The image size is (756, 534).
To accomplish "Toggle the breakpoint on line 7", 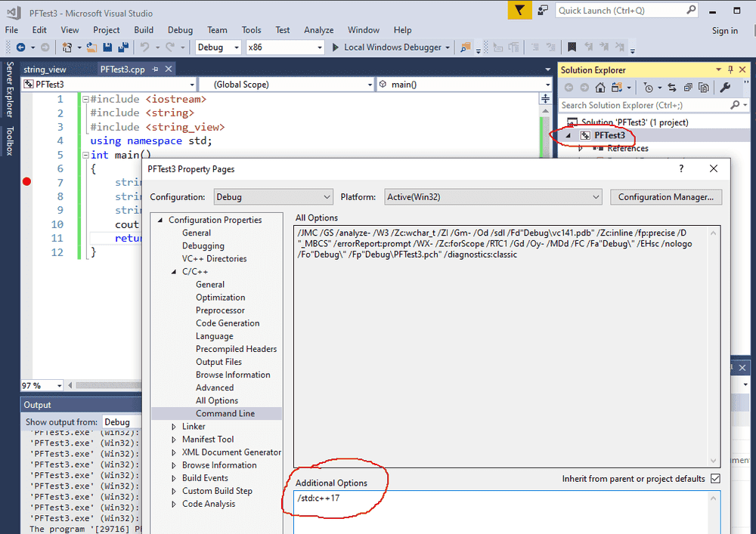I will click(27, 182).
